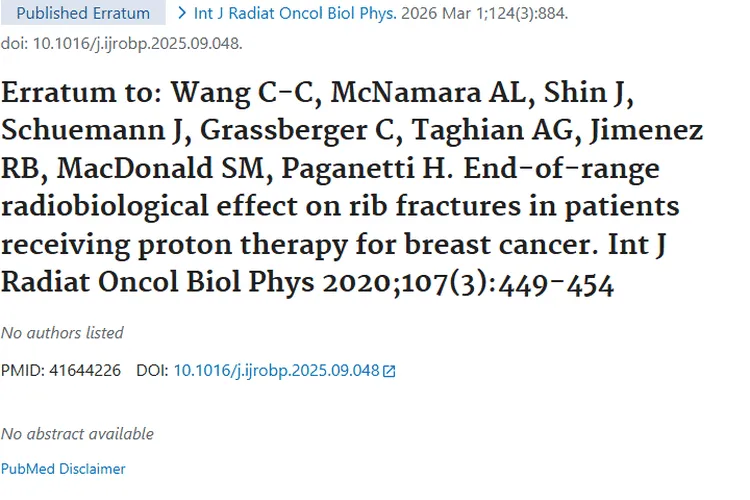Click the chevron arrow before the journal name

pyautogui.click(x=181, y=14)
